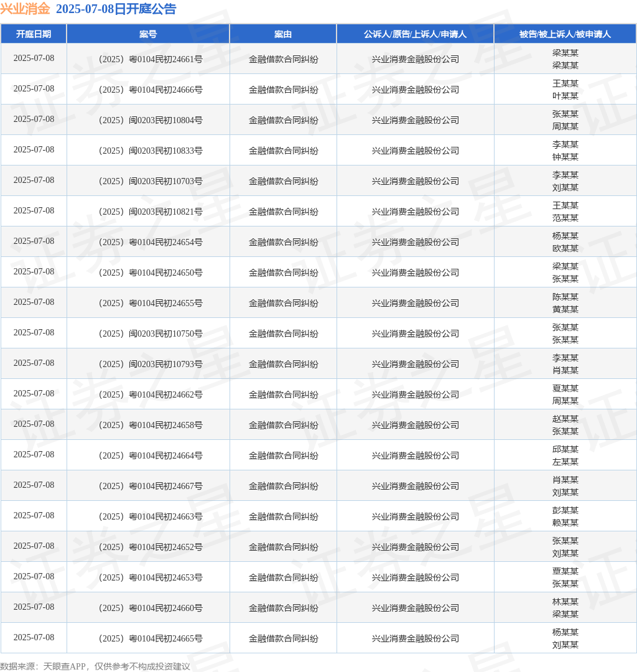Select case number 闽0203民初10750号
The width and height of the screenshot is (637, 672).
[x=151, y=333]
